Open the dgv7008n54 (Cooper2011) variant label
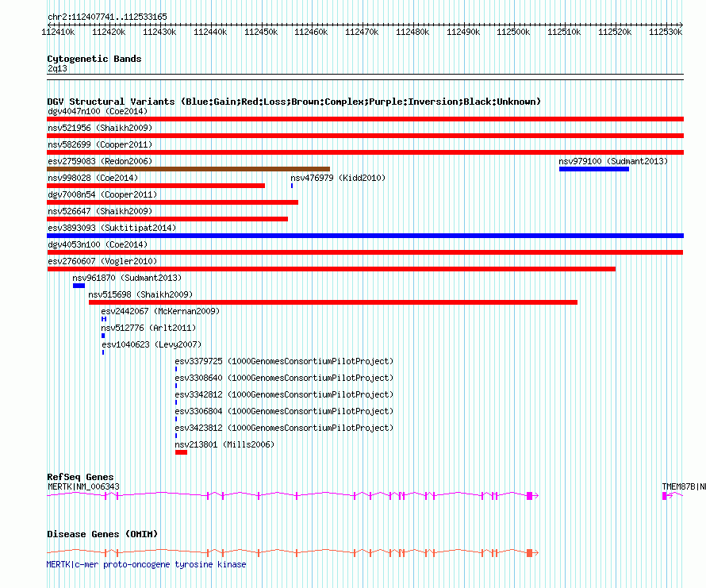Viewport: 706px width, 588px height. (102, 194)
